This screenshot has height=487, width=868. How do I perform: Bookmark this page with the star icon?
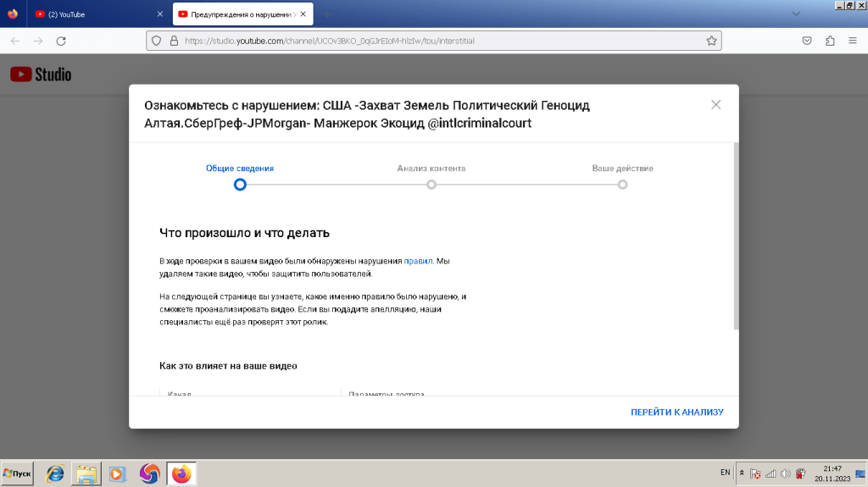tap(711, 41)
